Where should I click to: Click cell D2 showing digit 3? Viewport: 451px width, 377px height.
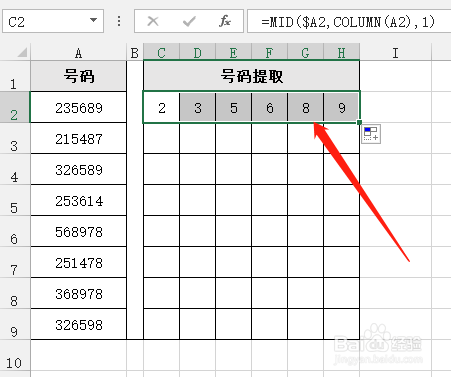click(x=197, y=107)
